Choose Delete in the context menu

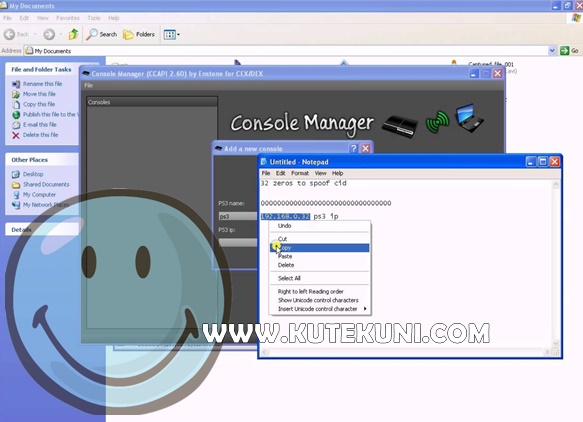click(319, 265)
